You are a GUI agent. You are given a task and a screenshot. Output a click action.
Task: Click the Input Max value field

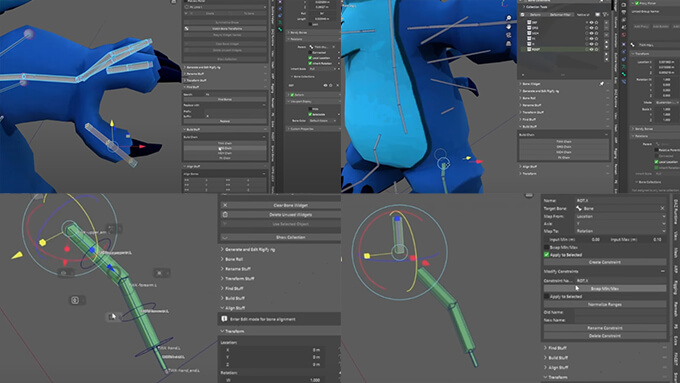(x=638, y=239)
